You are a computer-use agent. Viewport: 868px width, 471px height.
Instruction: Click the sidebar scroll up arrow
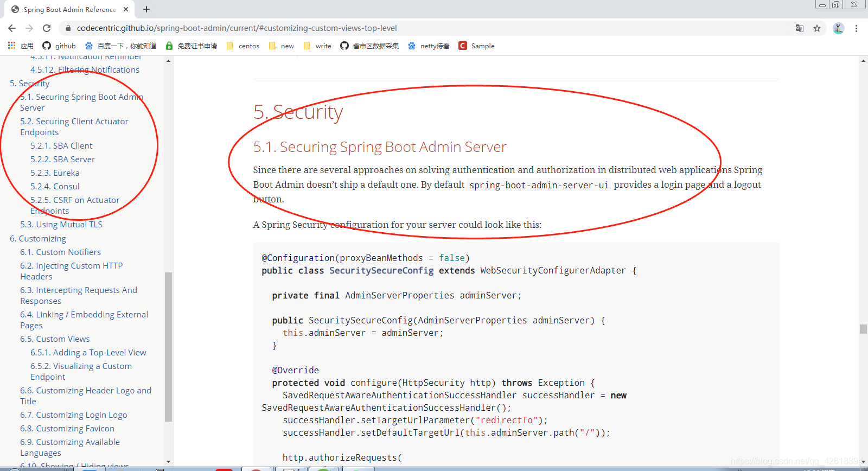coord(168,61)
